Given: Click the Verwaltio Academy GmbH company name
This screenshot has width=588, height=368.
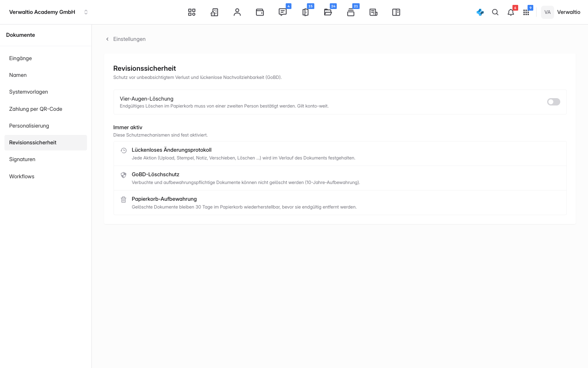Looking at the screenshot, I should [42, 12].
